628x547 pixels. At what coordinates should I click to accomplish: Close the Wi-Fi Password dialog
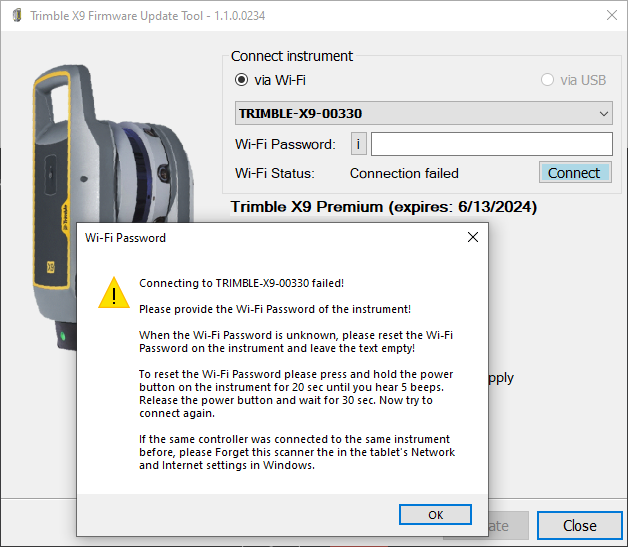473,237
